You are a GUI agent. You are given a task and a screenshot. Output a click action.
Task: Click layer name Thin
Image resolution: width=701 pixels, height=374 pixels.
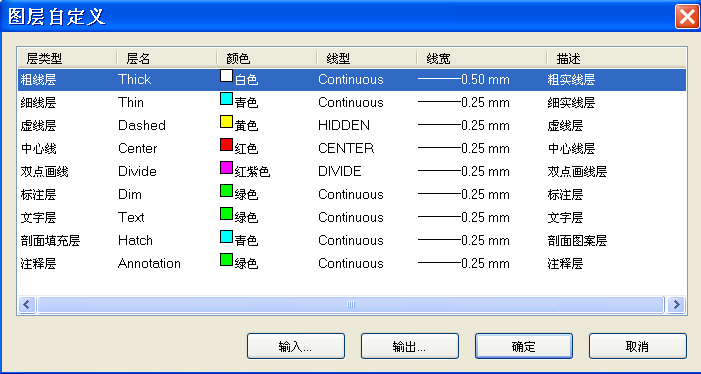click(x=131, y=103)
